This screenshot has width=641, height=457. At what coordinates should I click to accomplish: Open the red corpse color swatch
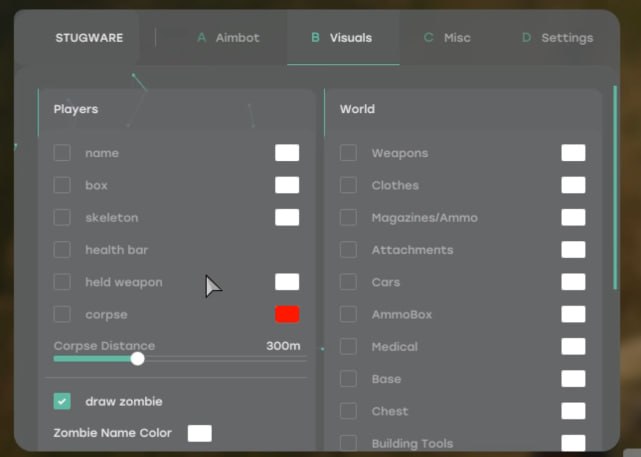coord(287,314)
